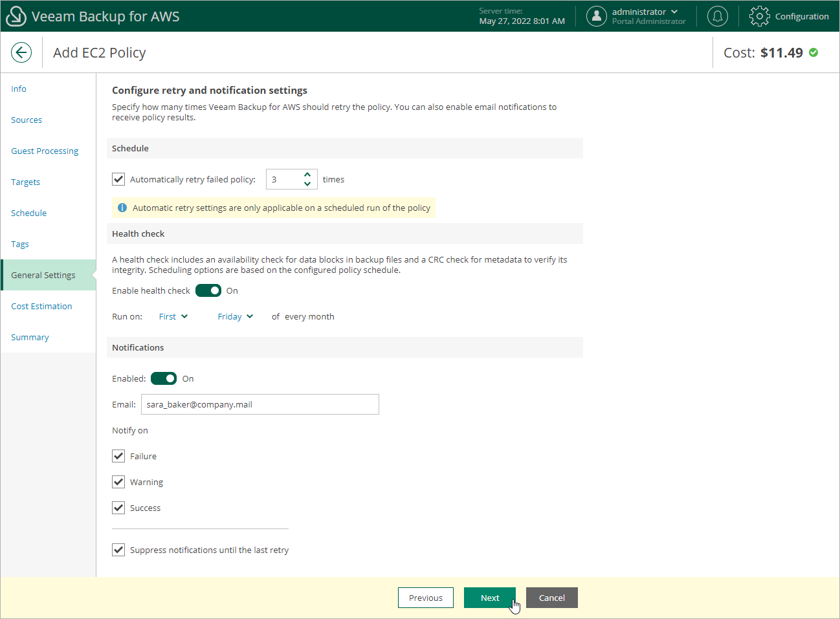The height and width of the screenshot is (619, 840).
Task: Click the Veeam Backup for AWS logo
Action: coord(16,16)
